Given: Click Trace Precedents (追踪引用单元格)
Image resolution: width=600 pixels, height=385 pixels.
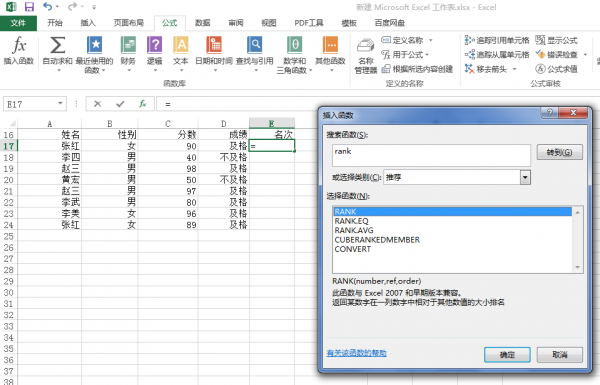Looking at the screenshot, I should coord(497,40).
